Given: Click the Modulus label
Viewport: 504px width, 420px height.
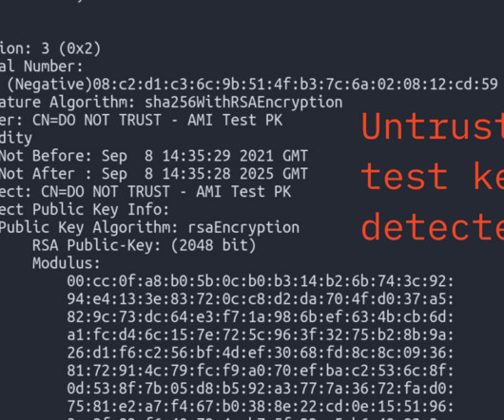Looking at the screenshot, I should [x=67, y=263].
